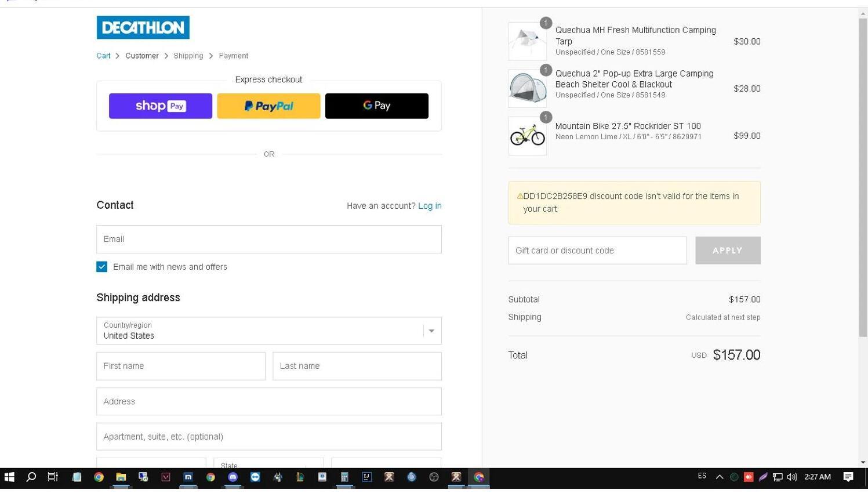Open IntelliJ IDEA from the taskbar

[x=366, y=477]
